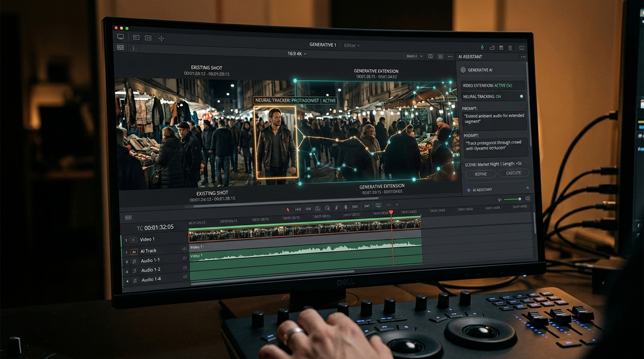
Task: Select the GENERATIVE 1 project title
Action: [x=322, y=45]
